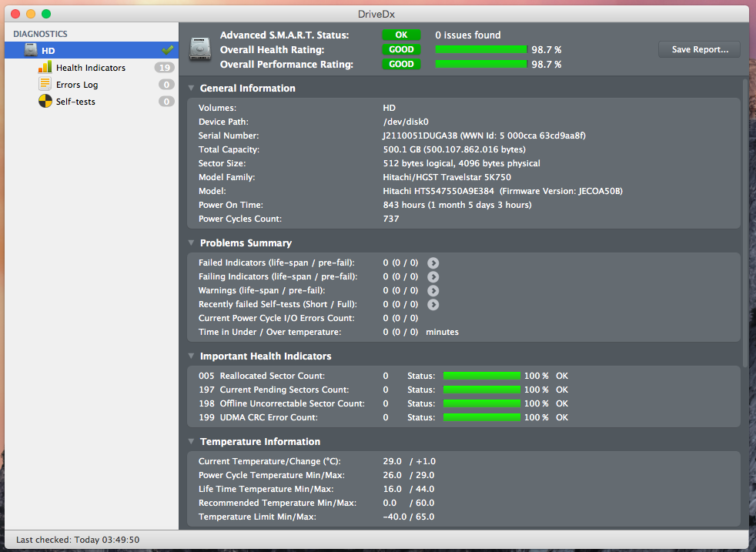
Task: Click the Errors Log document icon
Action: (x=45, y=84)
